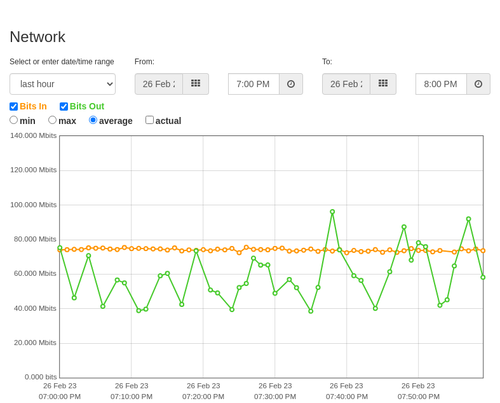500x403 pixels.
Task: Select the max radio button
Action: (x=52, y=120)
